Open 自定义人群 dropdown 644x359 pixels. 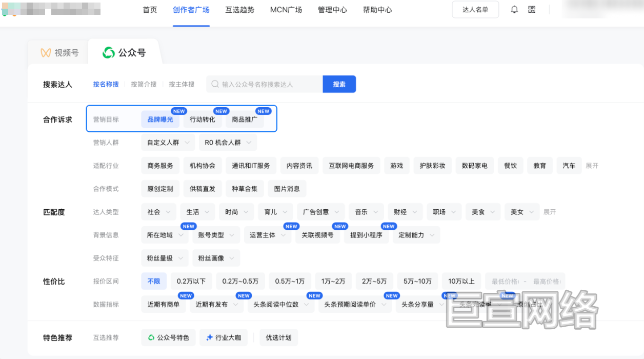[x=168, y=143]
